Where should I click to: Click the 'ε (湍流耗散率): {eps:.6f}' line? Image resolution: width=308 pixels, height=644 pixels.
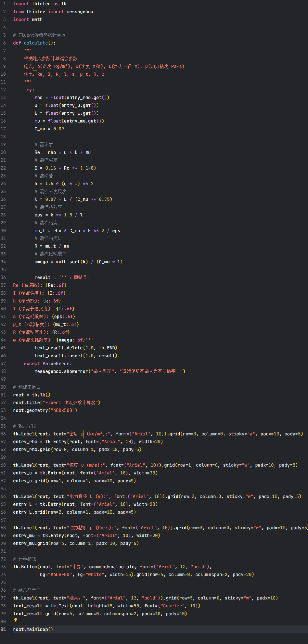44,317
